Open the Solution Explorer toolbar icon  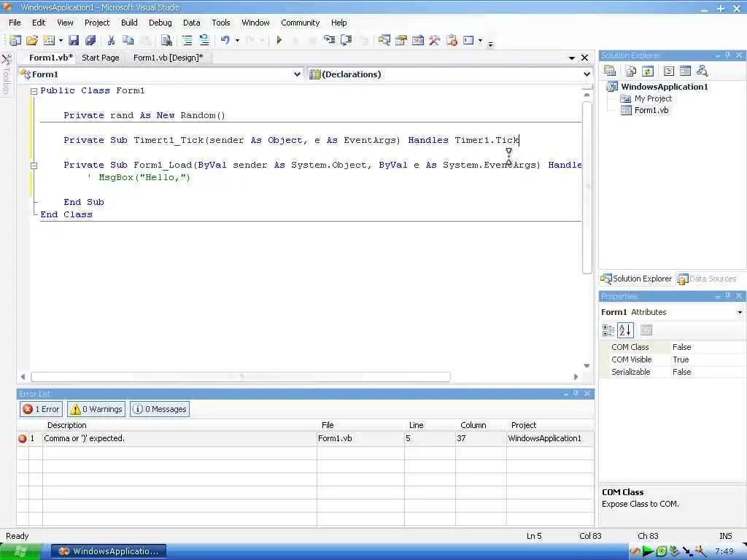click(384, 41)
